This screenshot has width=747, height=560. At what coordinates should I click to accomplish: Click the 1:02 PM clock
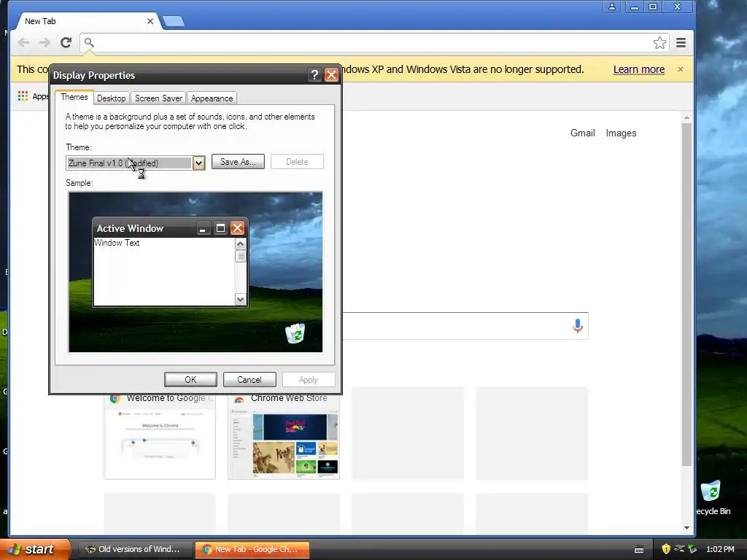click(x=720, y=549)
